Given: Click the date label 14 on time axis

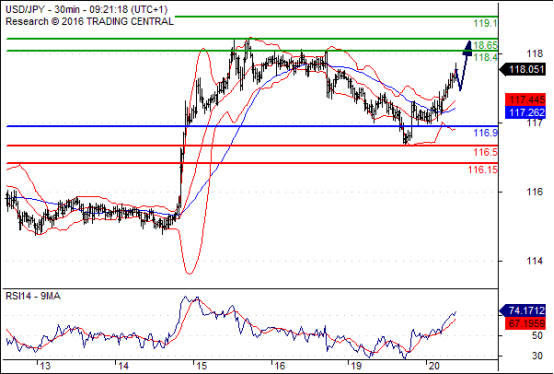Looking at the screenshot, I should (123, 366).
